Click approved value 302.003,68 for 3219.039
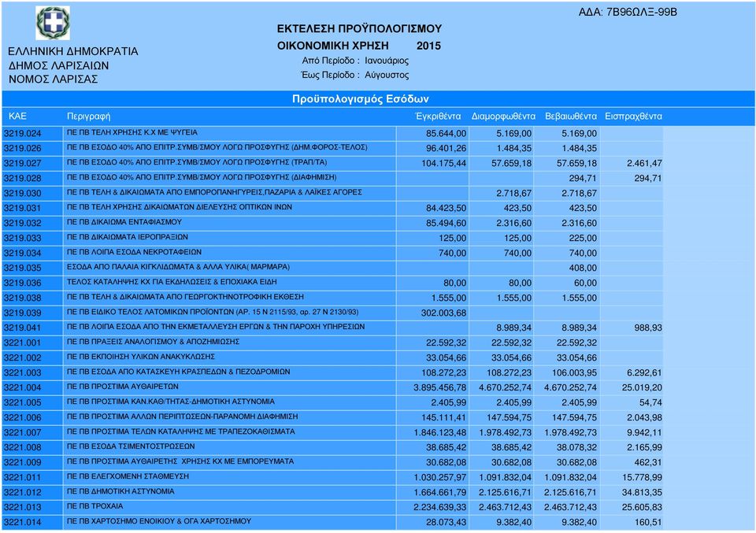 click(x=443, y=313)
